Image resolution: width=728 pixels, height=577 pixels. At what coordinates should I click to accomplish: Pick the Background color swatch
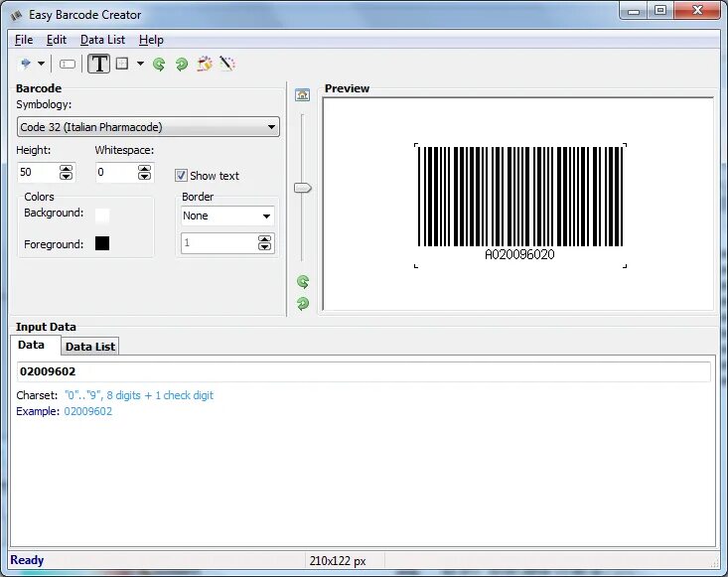pos(102,216)
